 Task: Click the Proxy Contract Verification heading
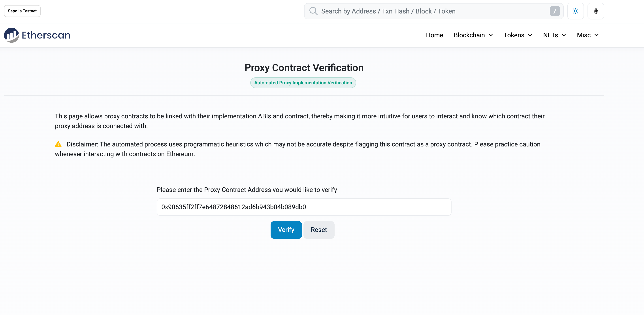pyautogui.click(x=304, y=68)
